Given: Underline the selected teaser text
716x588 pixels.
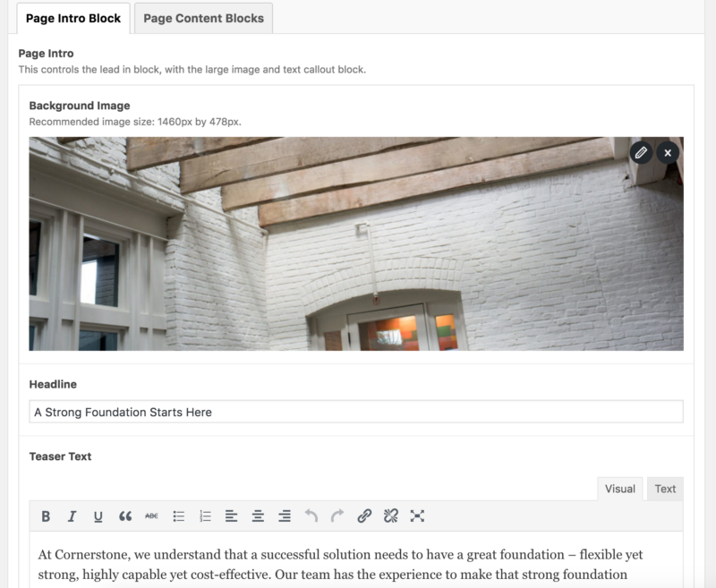Looking at the screenshot, I should click(98, 516).
